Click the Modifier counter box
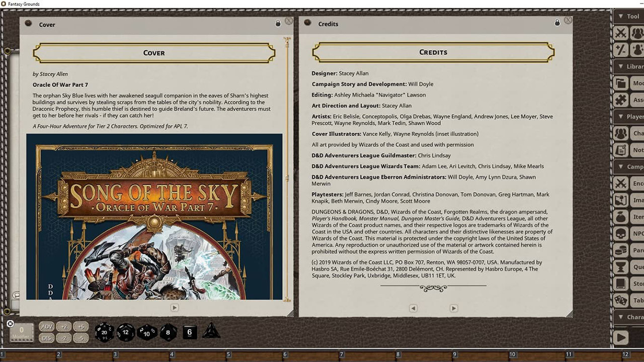Screen dimensions: 644x362 tap(21, 332)
